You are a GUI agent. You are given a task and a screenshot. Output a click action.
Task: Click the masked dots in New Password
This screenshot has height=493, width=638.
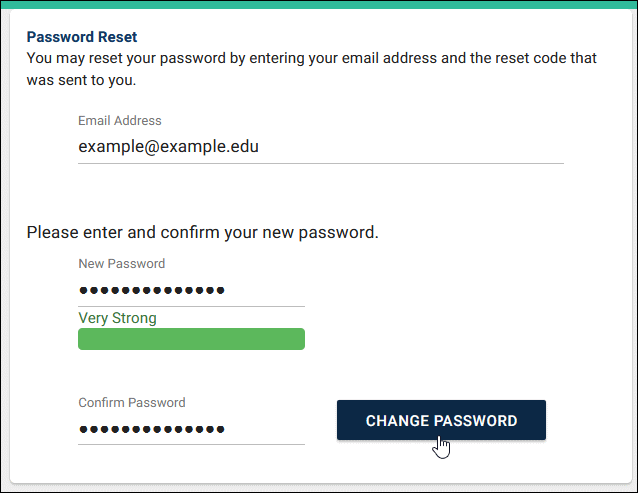151,291
